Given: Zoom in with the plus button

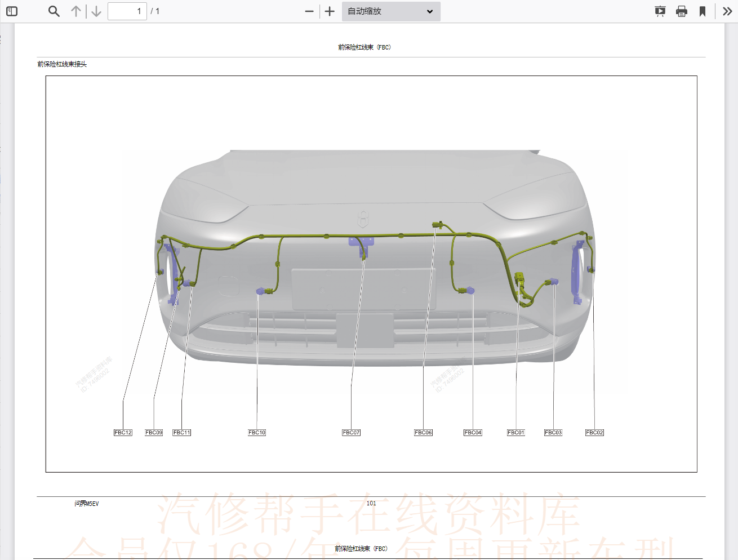Looking at the screenshot, I should click(x=330, y=11).
